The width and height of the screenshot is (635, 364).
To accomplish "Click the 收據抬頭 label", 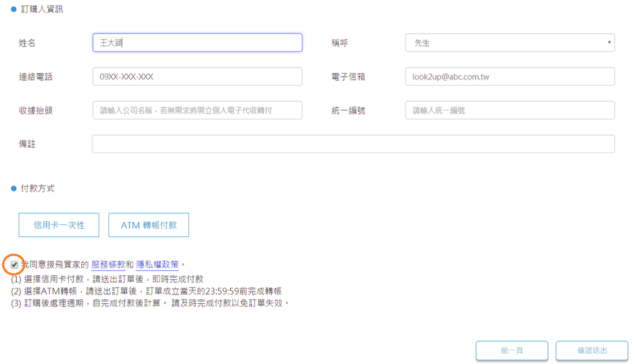I will click(x=35, y=110).
